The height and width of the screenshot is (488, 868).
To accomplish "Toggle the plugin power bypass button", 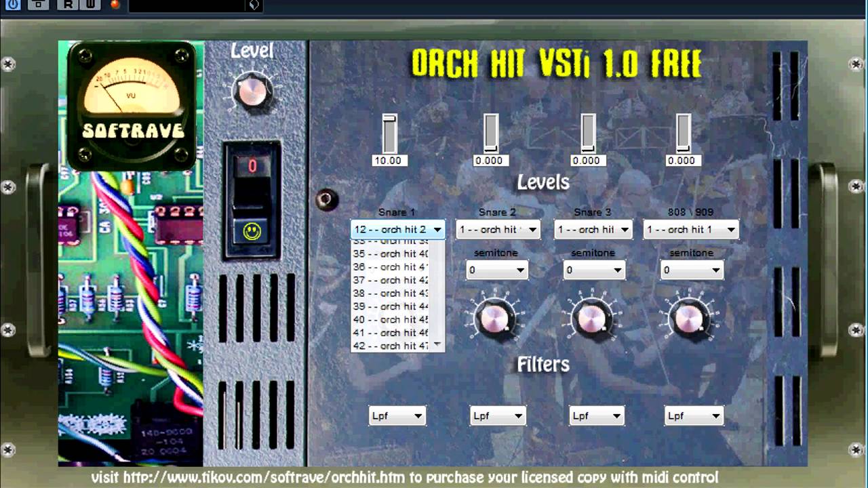I will (x=13, y=4).
